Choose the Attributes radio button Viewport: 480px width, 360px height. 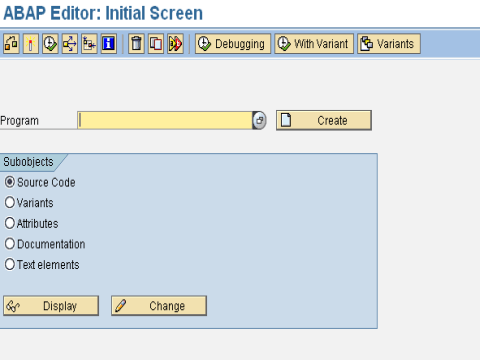[x=10, y=223]
